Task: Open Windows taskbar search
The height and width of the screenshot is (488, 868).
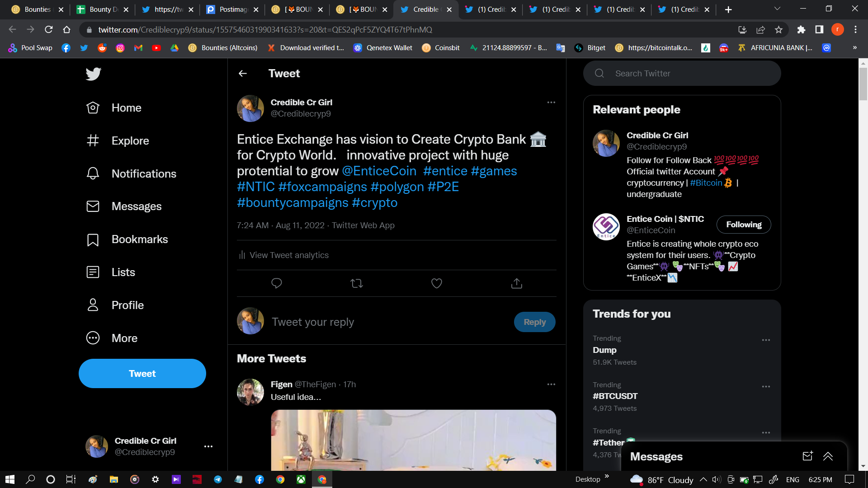Action: pos(30,479)
